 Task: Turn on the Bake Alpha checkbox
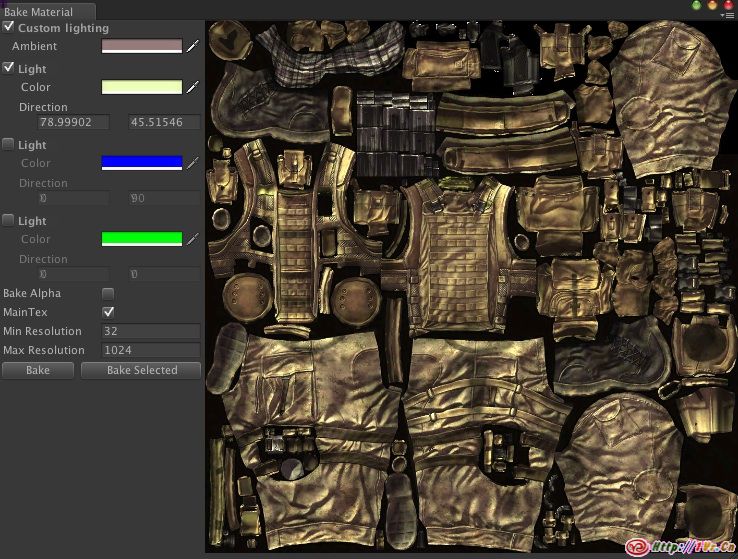[x=108, y=293]
